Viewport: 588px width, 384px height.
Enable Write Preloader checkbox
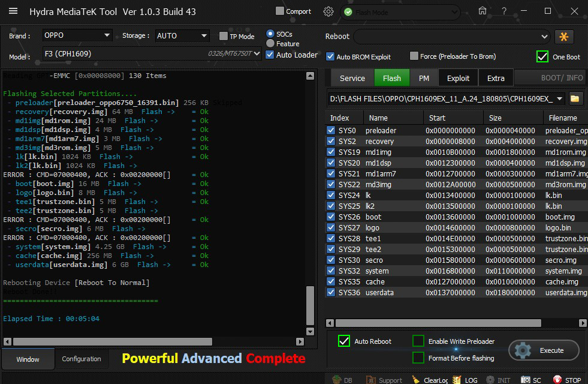418,341
